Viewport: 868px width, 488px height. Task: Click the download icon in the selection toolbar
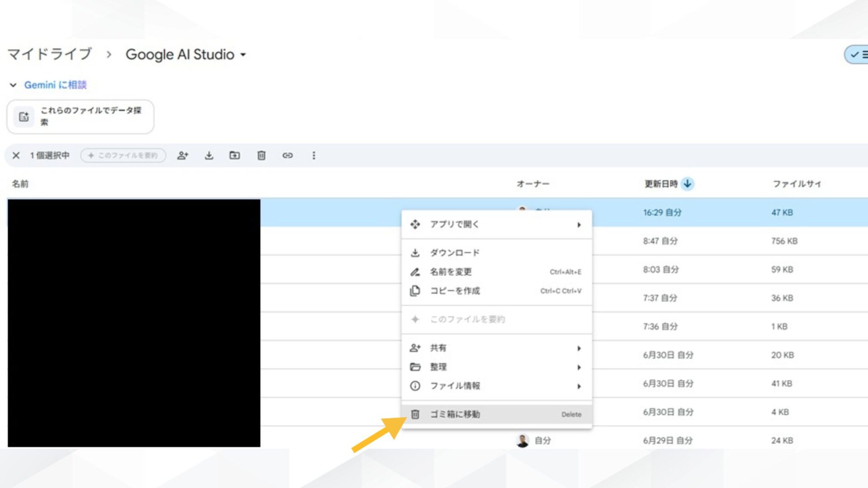click(x=209, y=155)
